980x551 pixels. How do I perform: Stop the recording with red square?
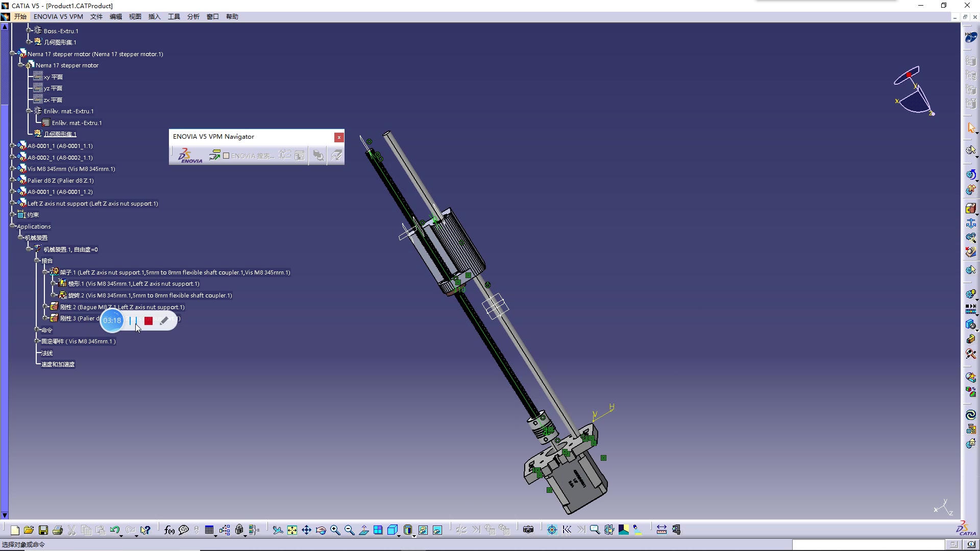(x=149, y=321)
